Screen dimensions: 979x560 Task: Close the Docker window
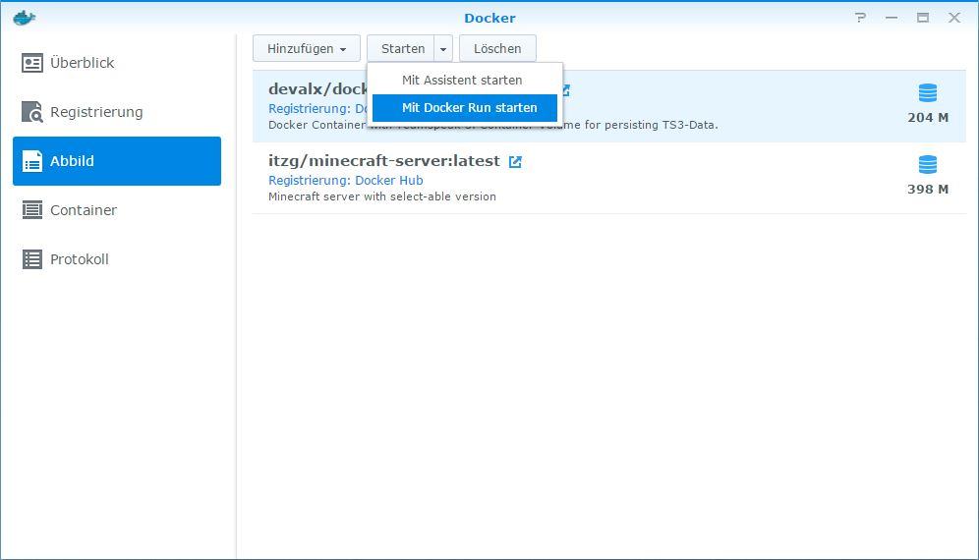pyautogui.click(x=954, y=18)
